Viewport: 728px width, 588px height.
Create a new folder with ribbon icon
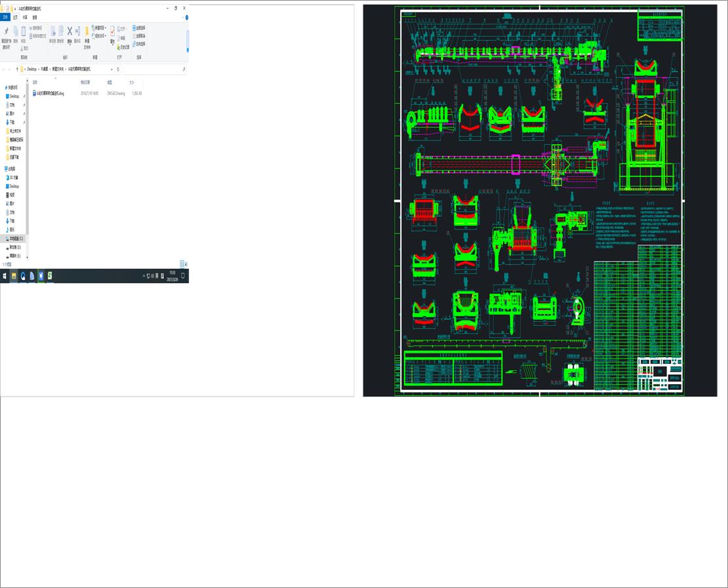tap(87, 31)
